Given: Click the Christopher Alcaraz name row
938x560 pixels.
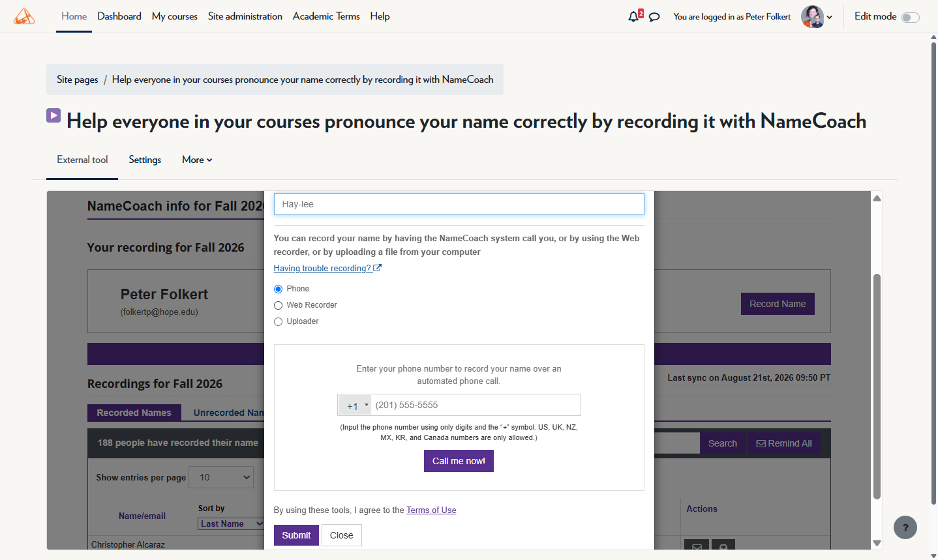Looking at the screenshot, I should [128, 544].
